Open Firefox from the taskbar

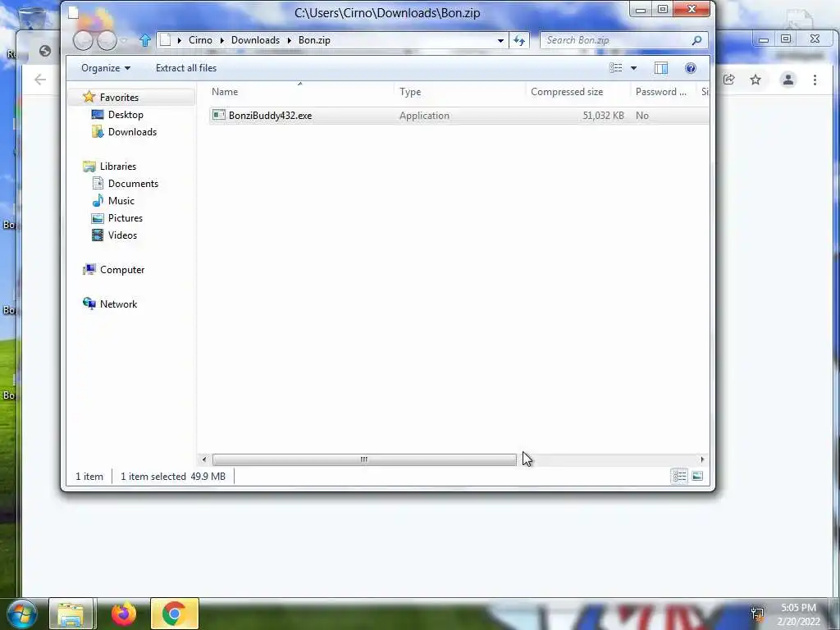pyautogui.click(x=124, y=614)
